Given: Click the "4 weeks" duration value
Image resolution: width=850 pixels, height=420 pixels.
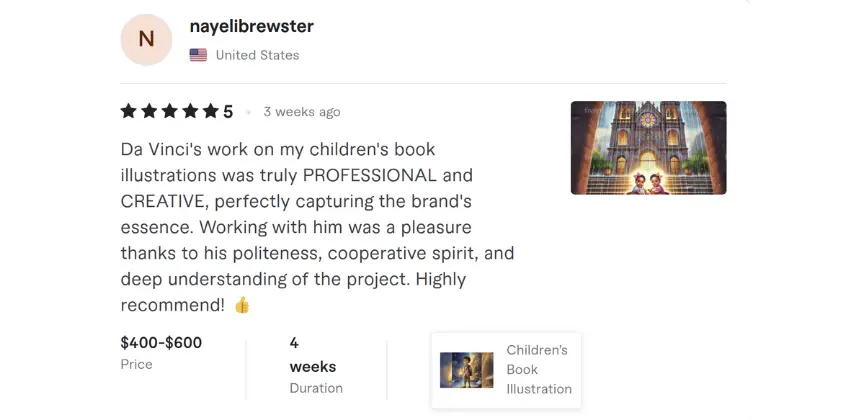Looking at the screenshot, I should (312, 354).
